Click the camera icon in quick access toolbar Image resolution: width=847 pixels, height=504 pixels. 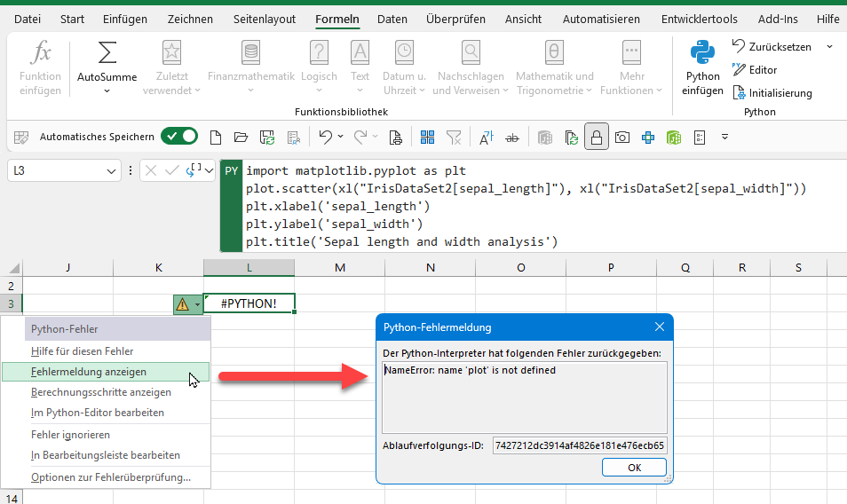tap(622, 137)
